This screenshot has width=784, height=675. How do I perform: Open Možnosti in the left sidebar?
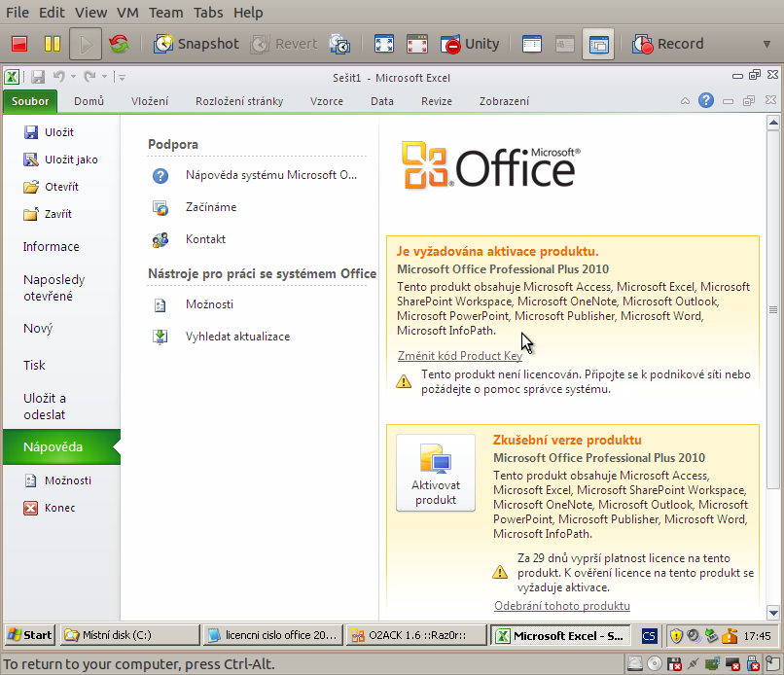point(58,480)
